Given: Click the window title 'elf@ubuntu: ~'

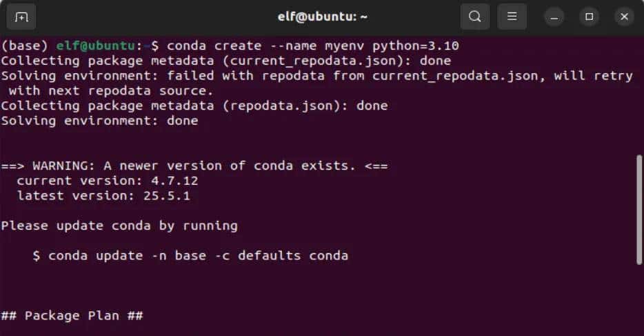Looking at the screenshot, I should (321, 17).
